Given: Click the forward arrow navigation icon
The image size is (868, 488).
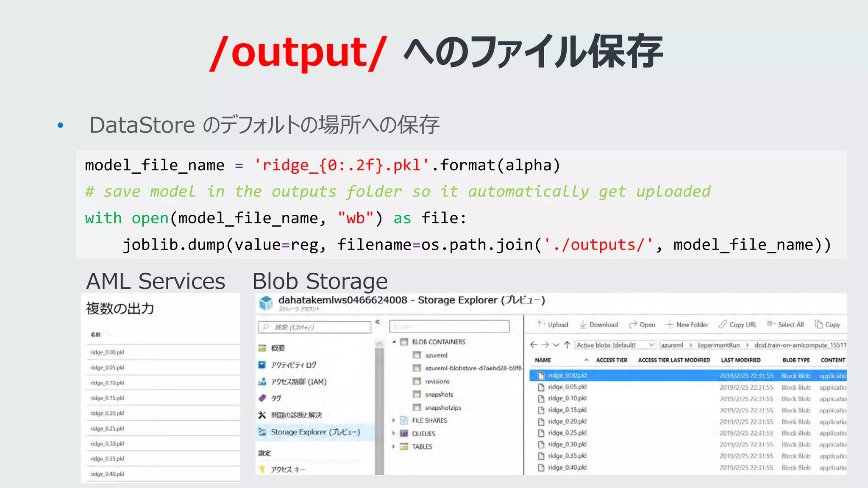Looking at the screenshot, I should tap(545, 345).
